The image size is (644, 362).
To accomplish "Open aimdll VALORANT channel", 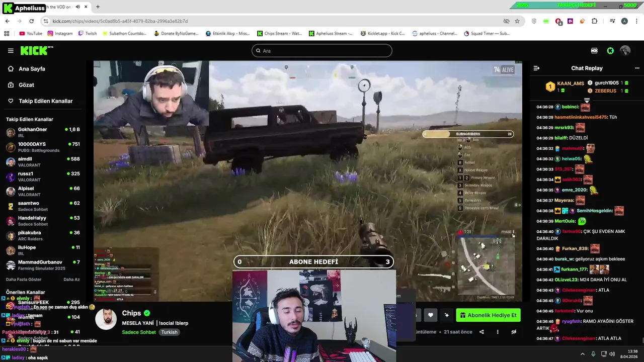I will tap(43, 162).
